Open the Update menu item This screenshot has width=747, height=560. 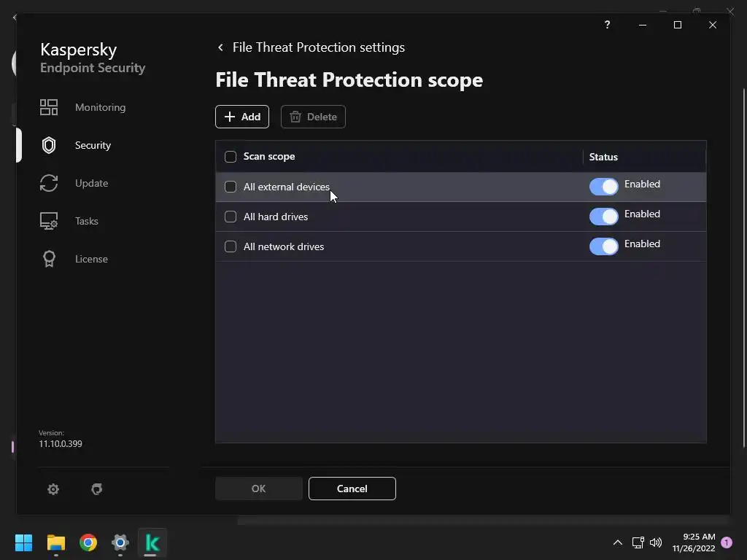tap(91, 183)
